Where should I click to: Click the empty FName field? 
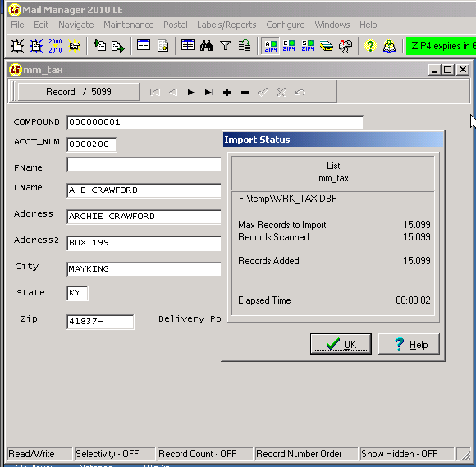click(144, 165)
